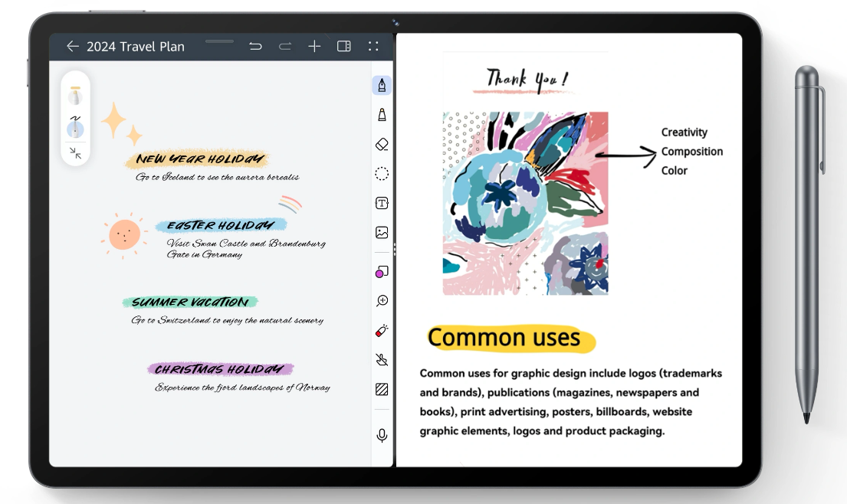
Task: Click the magnifier zoom tool
Action: [x=382, y=301]
